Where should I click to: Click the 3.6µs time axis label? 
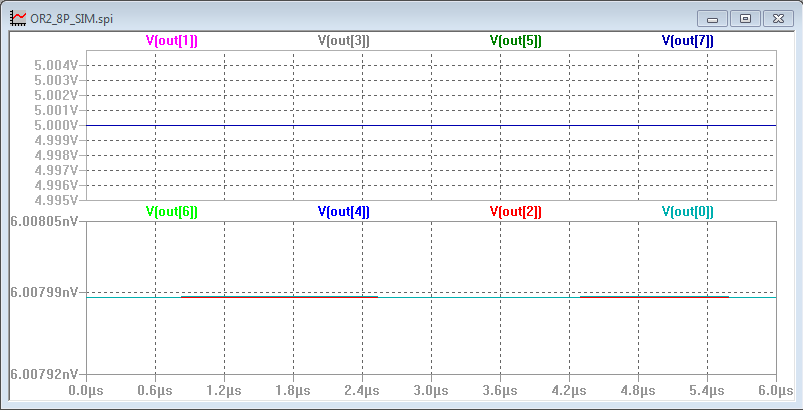[x=500, y=392]
